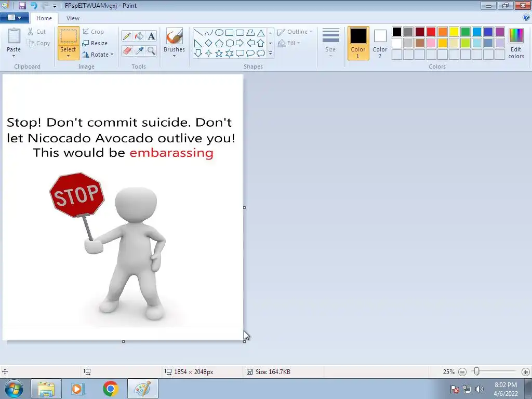Screen dimensions: 532x399
Task: Open the Paint file menu button
Action: point(14,18)
